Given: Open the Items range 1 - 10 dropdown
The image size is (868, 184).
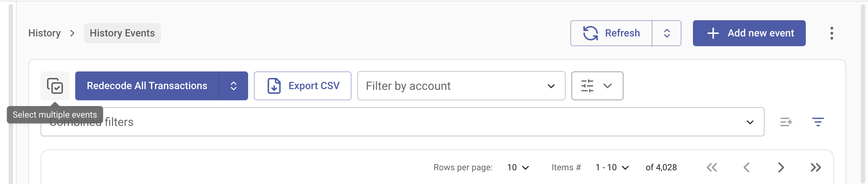Looking at the screenshot, I should [612, 167].
